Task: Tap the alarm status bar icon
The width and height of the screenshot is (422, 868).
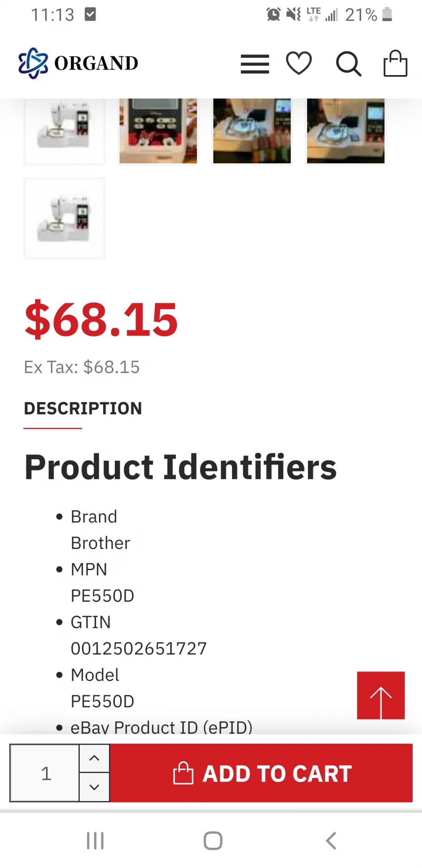Action: (x=273, y=15)
